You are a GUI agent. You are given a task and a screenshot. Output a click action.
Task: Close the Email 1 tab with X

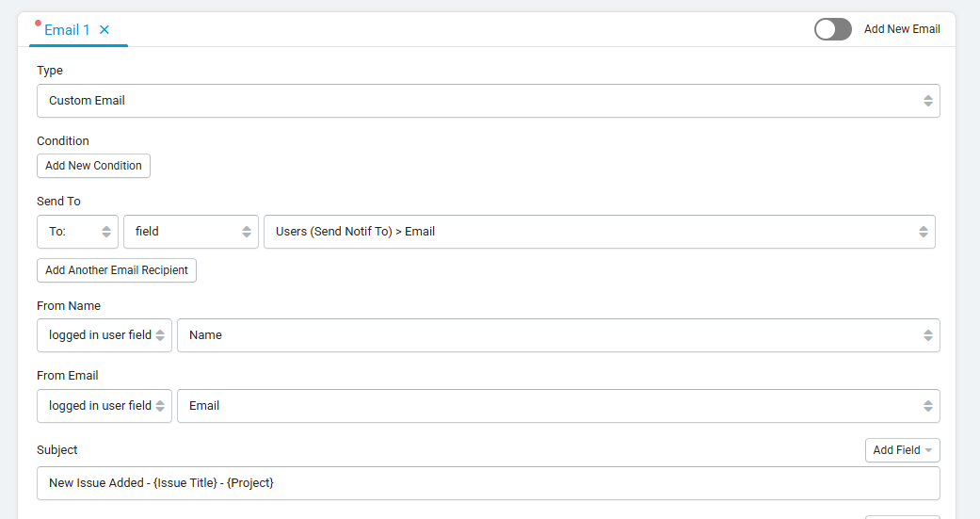click(x=104, y=29)
